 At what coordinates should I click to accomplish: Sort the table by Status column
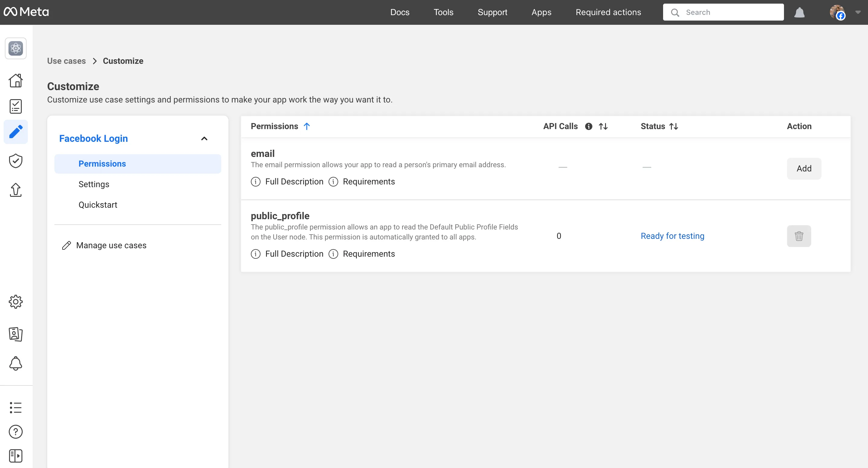[674, 126]
